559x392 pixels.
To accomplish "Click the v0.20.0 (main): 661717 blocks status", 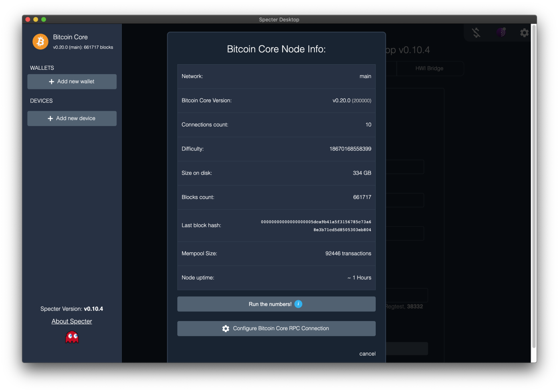I will click(x=83, y=47).
